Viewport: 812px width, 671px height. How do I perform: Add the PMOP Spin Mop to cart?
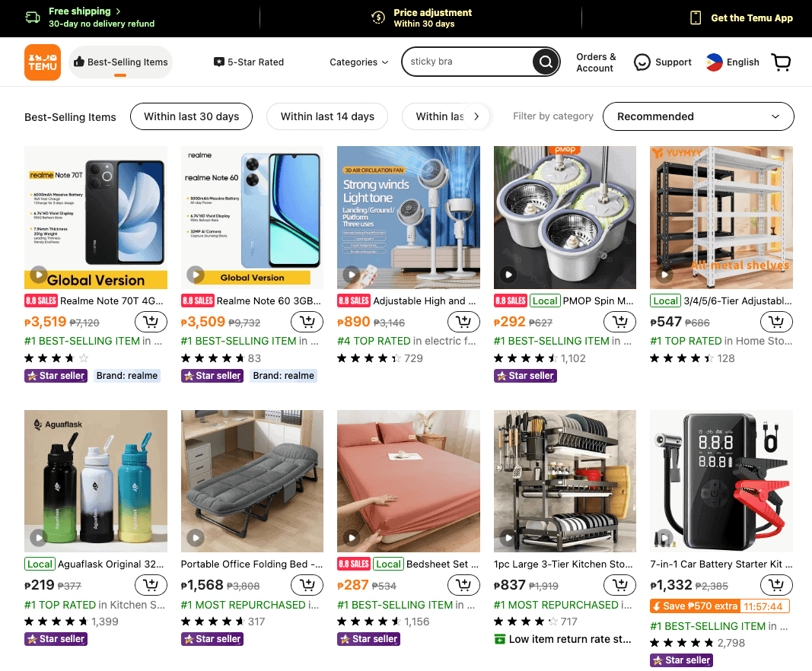(x=619, y=321)
